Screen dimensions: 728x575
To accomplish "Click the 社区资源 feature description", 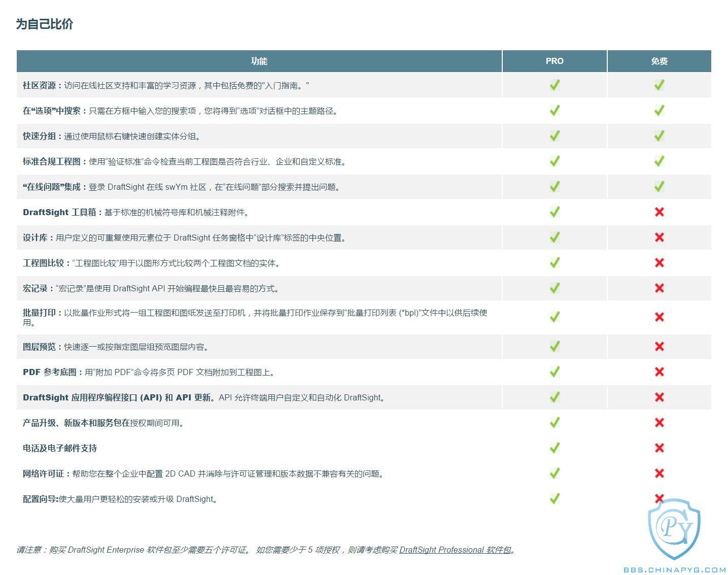I will tap(166, 85).
